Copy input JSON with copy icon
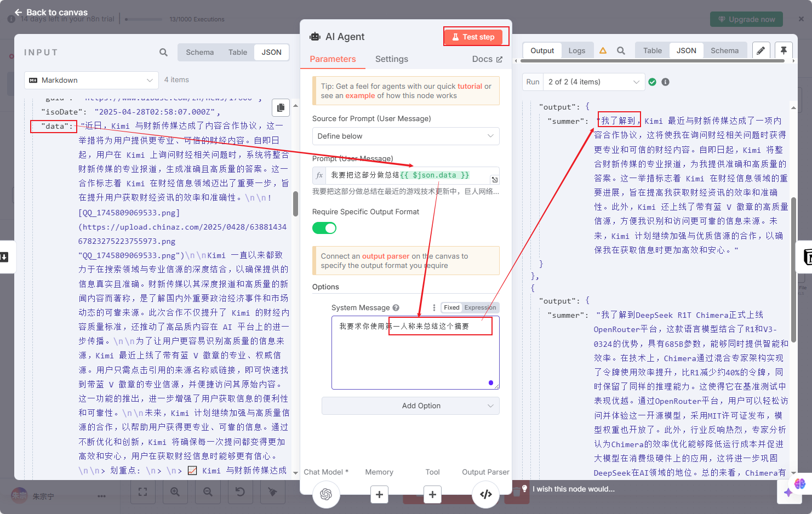The image size is (812, 514). pyautogui.click(x=281, y=107)
